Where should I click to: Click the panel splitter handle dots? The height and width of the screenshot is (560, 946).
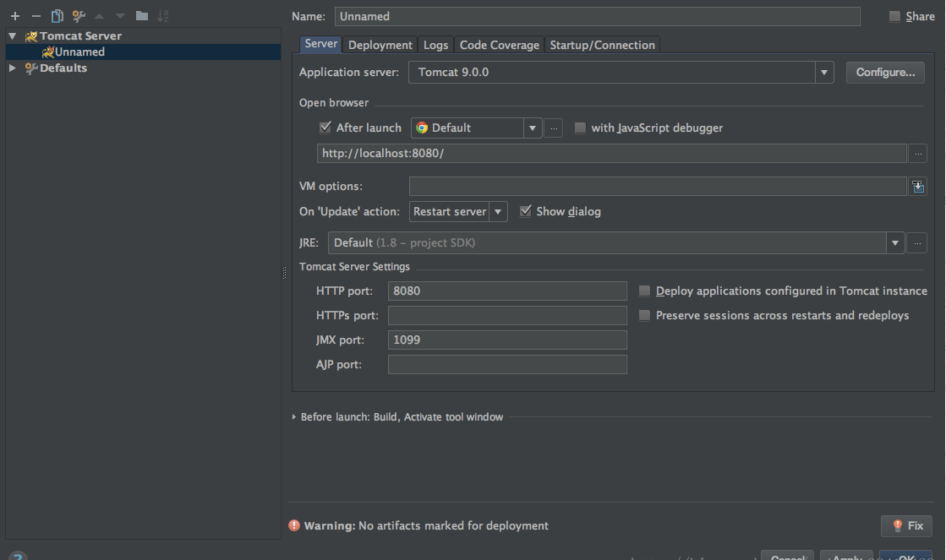pos(284,273)
